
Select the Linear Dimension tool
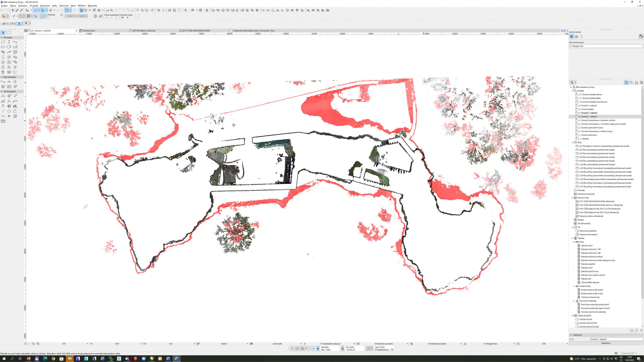click(3, 96)
